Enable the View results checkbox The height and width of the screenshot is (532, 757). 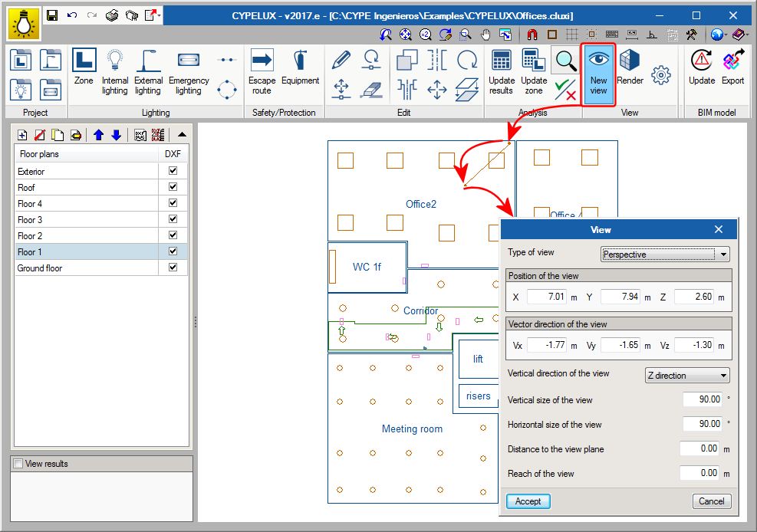pos(18,464)
